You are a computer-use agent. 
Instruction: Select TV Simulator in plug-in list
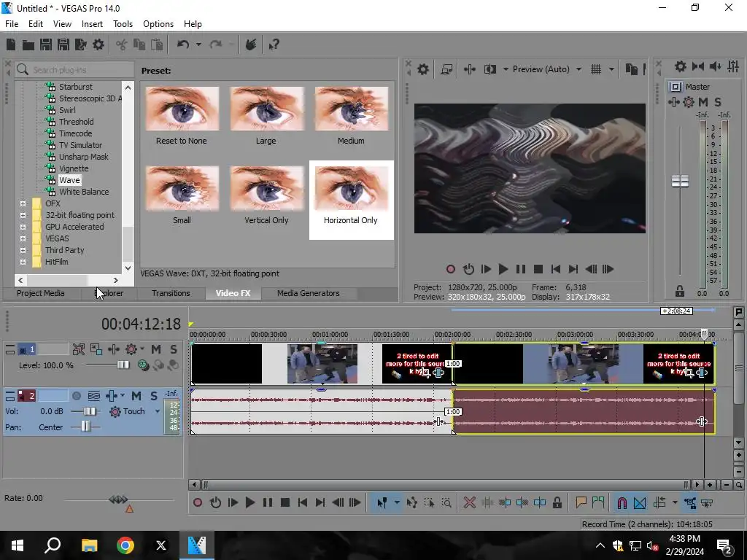tap(80, 145)
